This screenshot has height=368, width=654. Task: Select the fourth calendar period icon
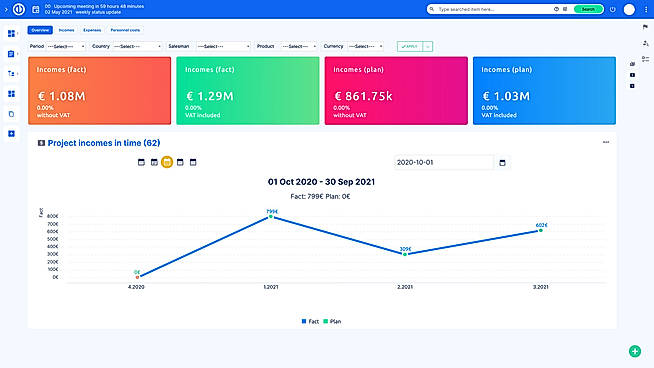(x=180, y=162)
